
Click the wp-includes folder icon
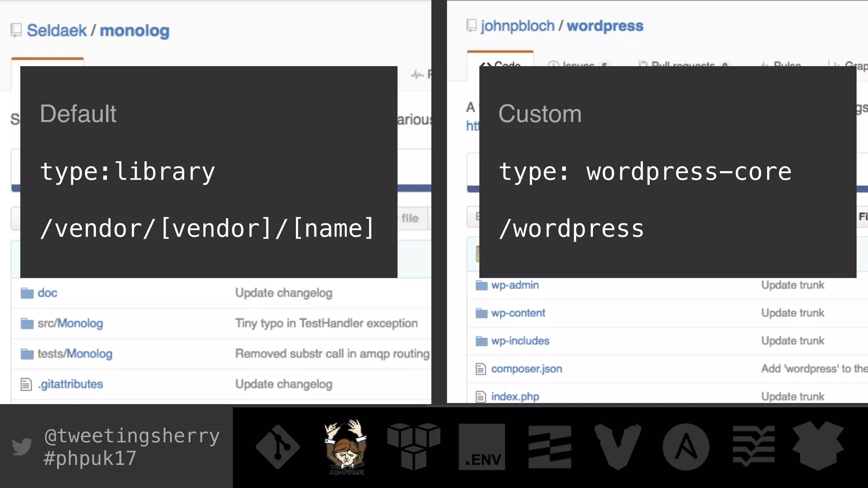pyautogui.click(x=481, y=341)
